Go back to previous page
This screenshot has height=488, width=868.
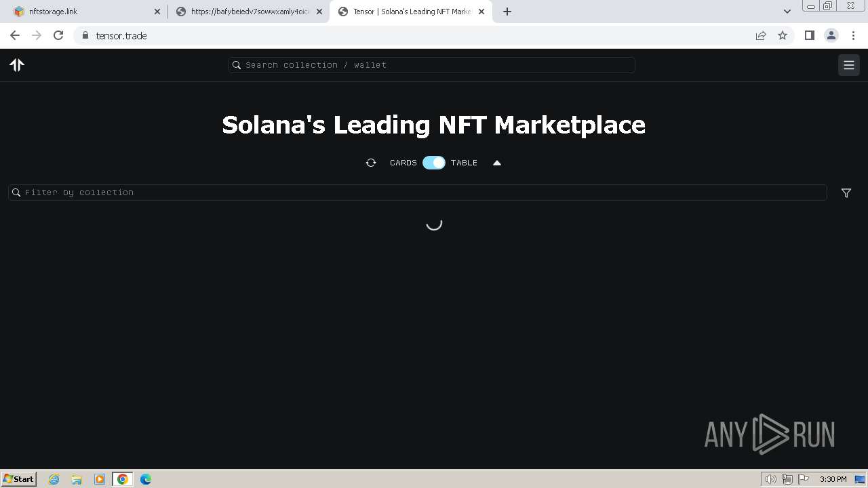[15, 35]
